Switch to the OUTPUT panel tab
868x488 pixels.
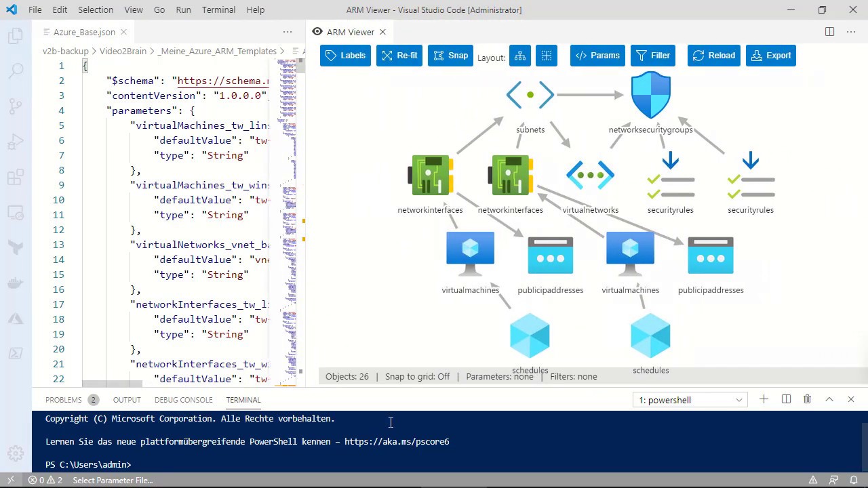pyautogui.click(x=127, y=400)
